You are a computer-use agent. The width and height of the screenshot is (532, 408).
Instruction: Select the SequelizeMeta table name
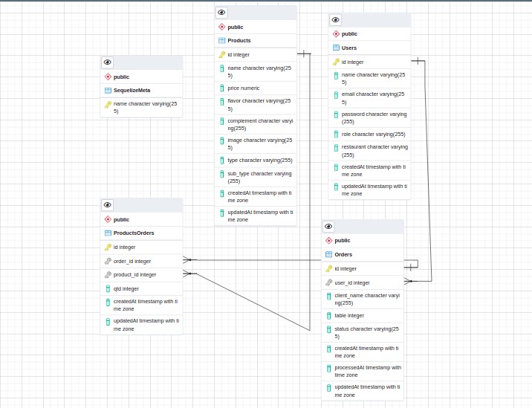pyautogui.click(x=132, y=90)
